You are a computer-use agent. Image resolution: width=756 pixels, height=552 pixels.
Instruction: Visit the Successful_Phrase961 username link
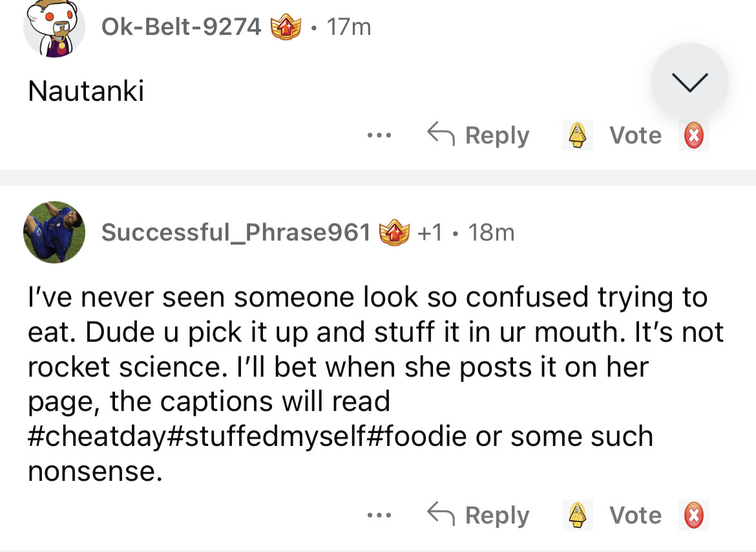(x=236, y=232)
